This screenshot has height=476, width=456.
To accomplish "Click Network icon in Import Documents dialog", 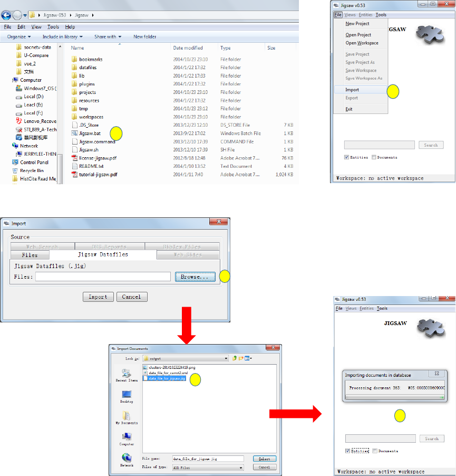I will pos(127,458).
